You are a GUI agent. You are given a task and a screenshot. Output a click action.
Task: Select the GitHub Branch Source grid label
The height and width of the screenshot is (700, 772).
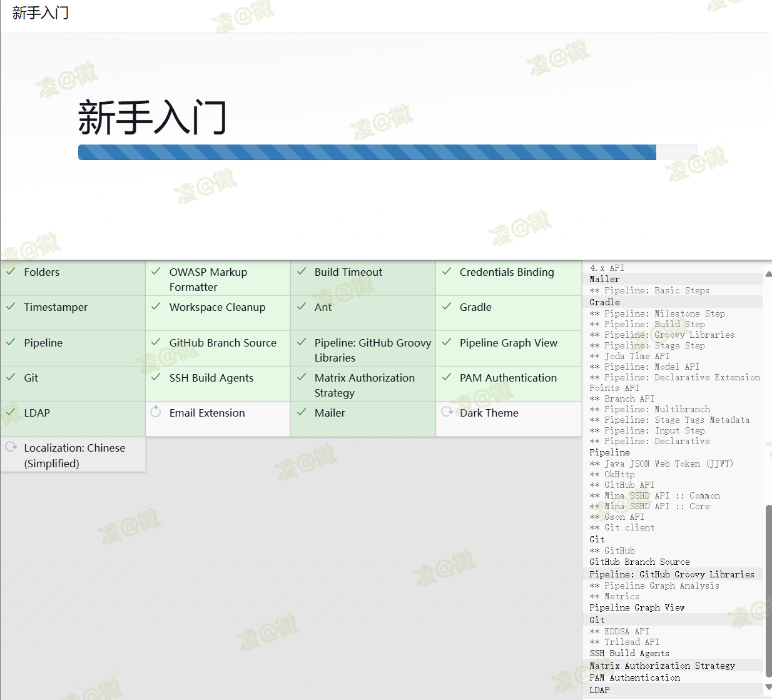coord(223,343)
